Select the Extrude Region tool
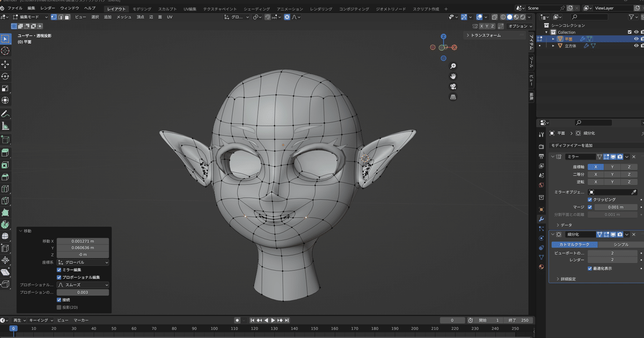 point(5,153)
